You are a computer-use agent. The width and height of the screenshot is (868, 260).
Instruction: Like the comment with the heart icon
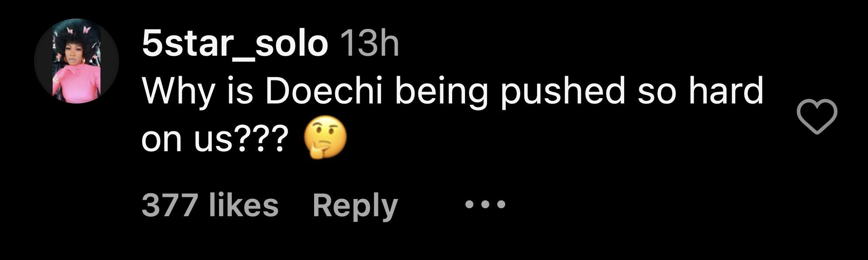[x=817, y=117]
